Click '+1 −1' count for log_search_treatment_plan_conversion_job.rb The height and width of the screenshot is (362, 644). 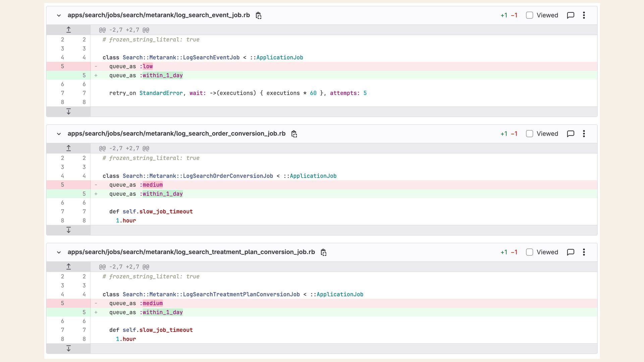click(x=509, y=252)
